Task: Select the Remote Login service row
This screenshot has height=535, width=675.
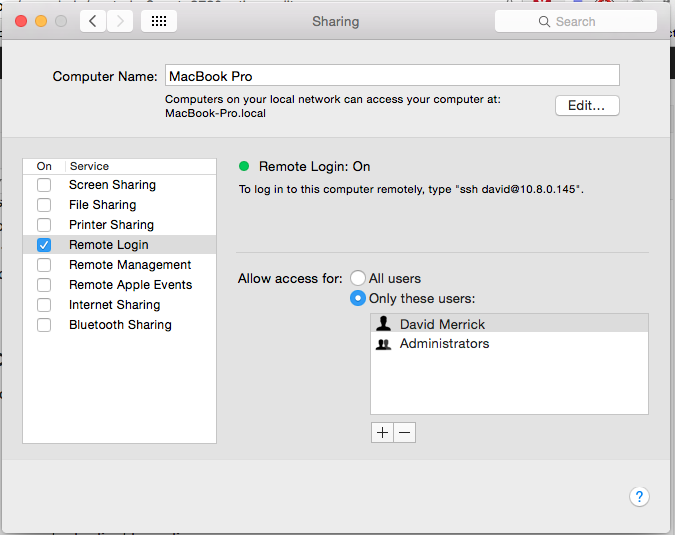Action: point(119,244)
